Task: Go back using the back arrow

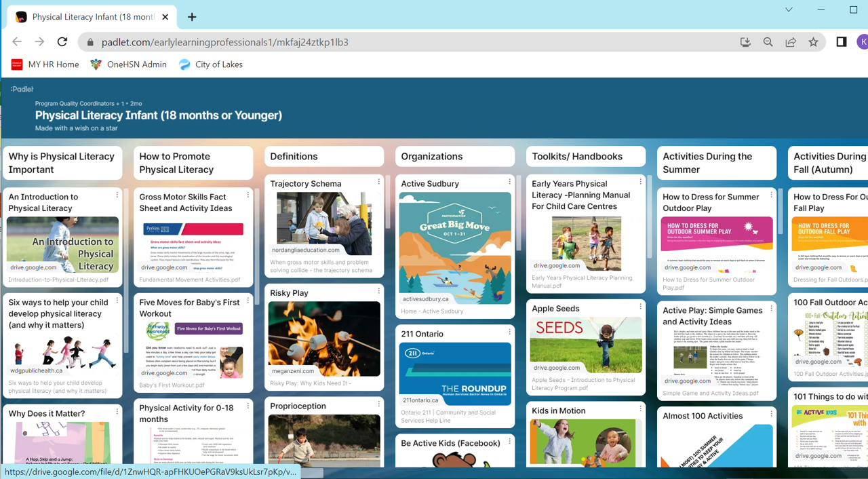Action: 17,42
